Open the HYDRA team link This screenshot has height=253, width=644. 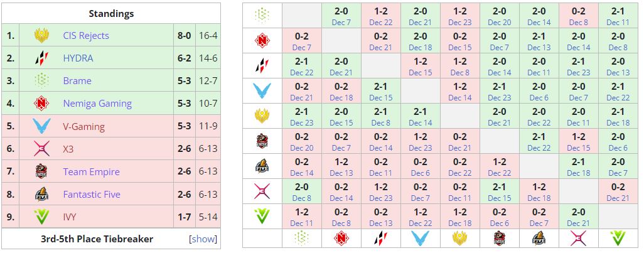click(78, 58)
